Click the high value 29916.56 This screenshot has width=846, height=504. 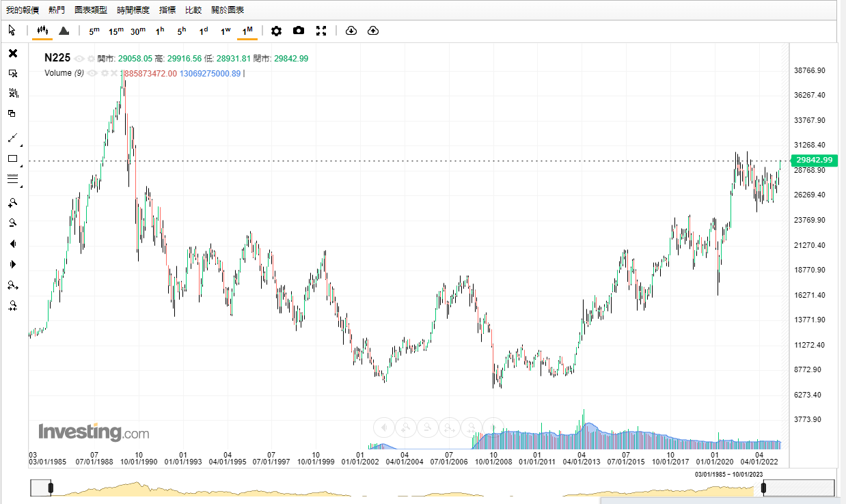[x=183, y=59]
